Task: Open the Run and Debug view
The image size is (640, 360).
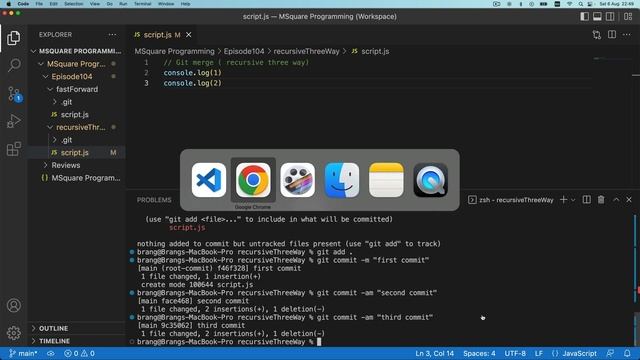Action: 13,121
